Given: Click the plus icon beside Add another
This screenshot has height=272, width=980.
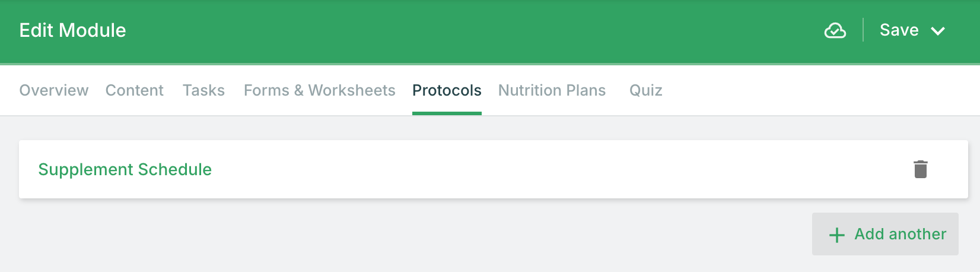Looking at the screenshot, I should [836, 235].
